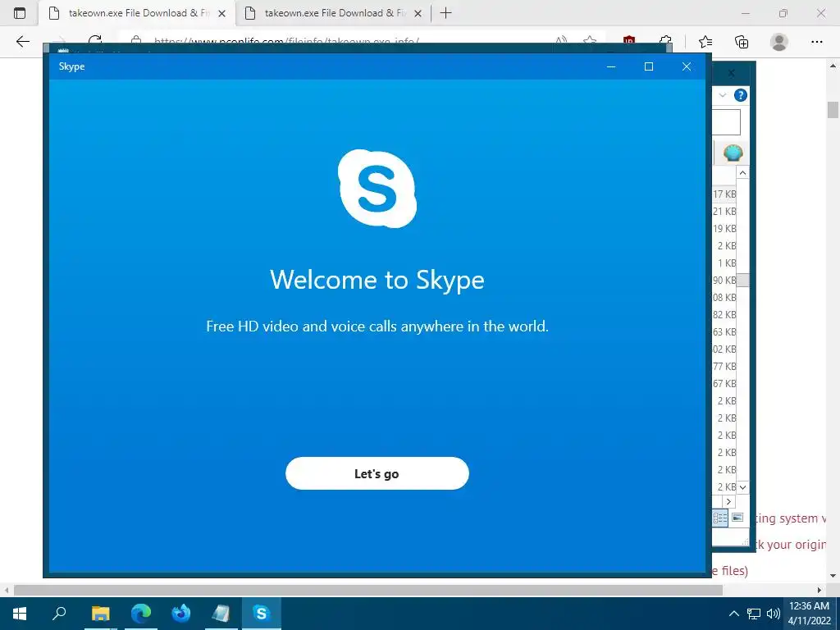The height and width of the screenshot is (630, 840).
Task: Click the Skype taskbar icon
Action: tap(261, 614)
